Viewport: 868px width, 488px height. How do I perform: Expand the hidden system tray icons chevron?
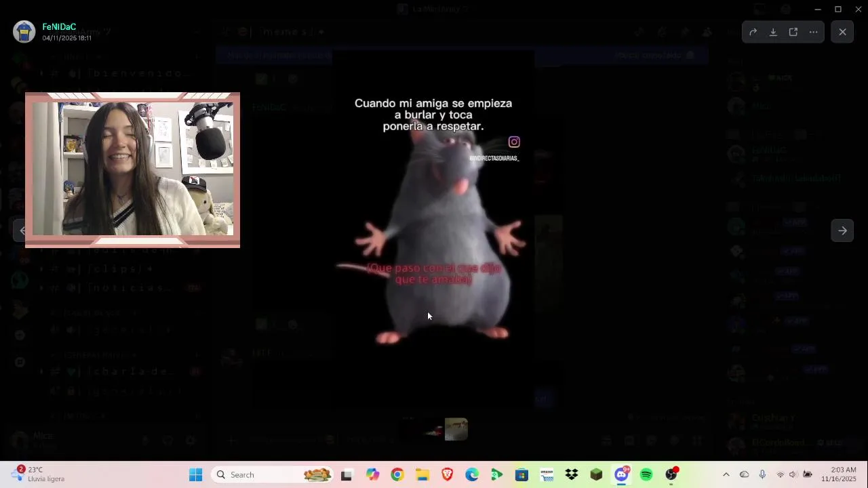tap(726, 474)
